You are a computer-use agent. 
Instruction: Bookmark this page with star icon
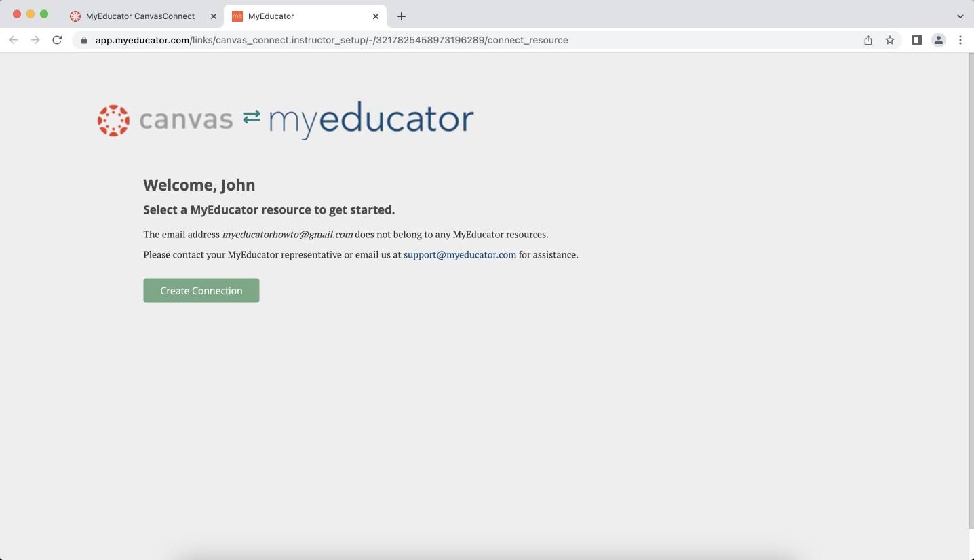pos(890,40)
